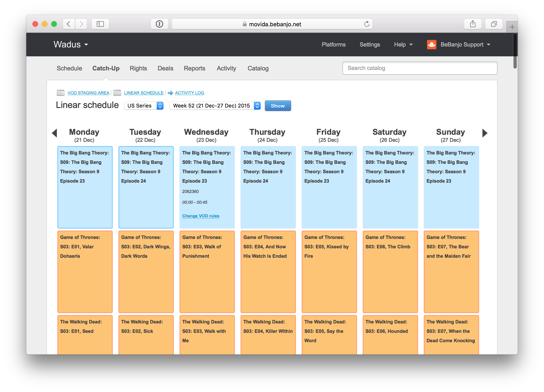Click the BeBanjo Support avatar icon
Image resolution: width=544 pixels, height=392 pixels.
point(431,45)
